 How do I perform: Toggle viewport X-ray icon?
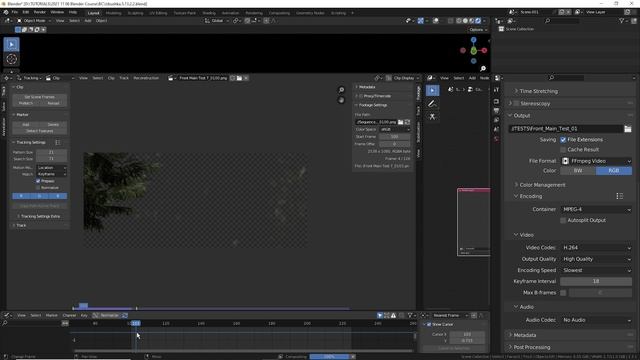[450, 20]
